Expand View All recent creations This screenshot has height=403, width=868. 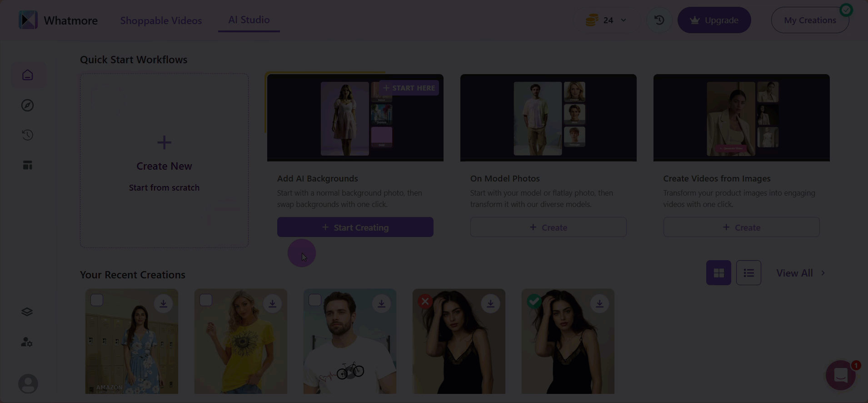pyautogui.click(x=801, y=273)
